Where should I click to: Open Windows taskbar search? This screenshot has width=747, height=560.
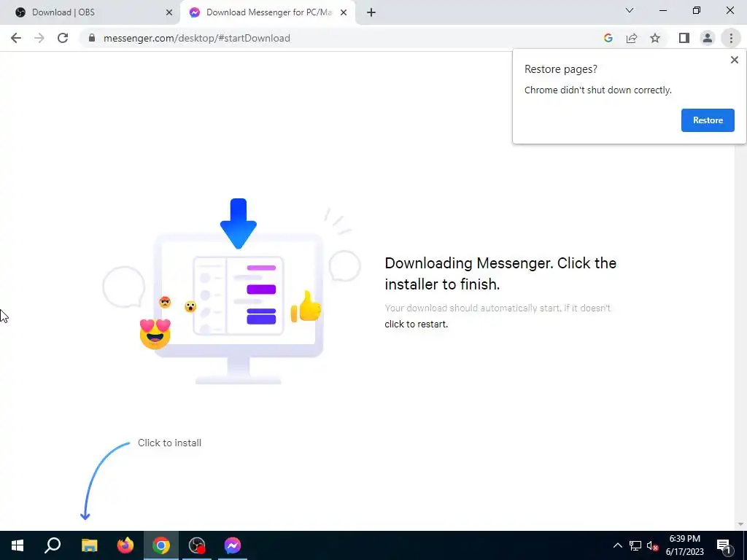[53, 545]
